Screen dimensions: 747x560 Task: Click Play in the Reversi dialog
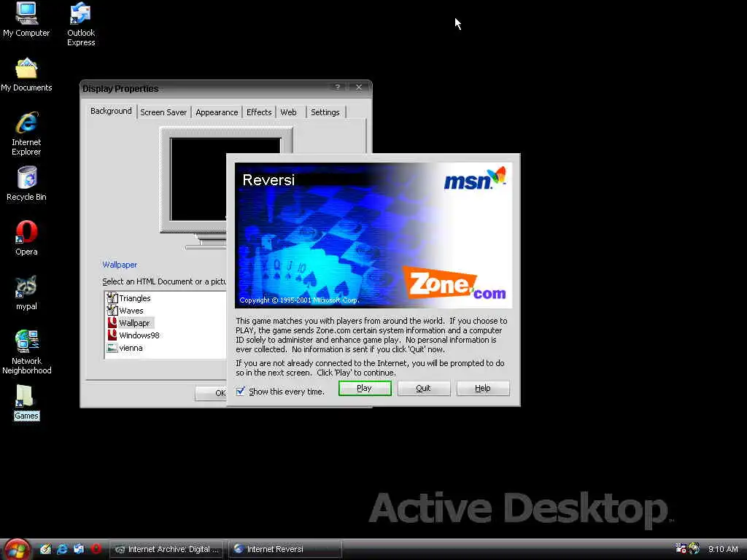[365, 388]
